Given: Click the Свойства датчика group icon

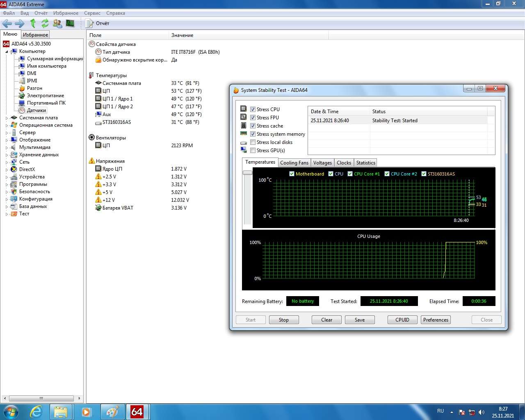Looking at the screenshot, I should tap(91, 44).
